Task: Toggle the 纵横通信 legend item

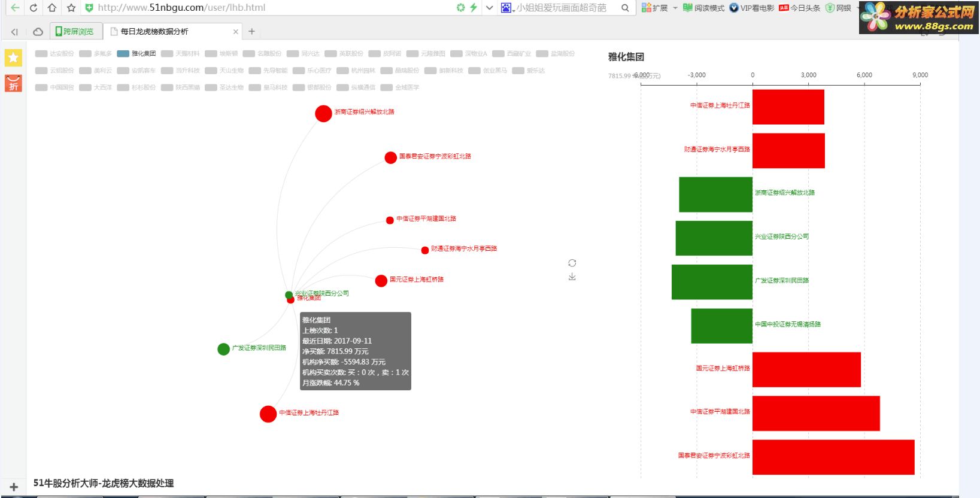Action: pyautogui.click(x=356, y=87)
